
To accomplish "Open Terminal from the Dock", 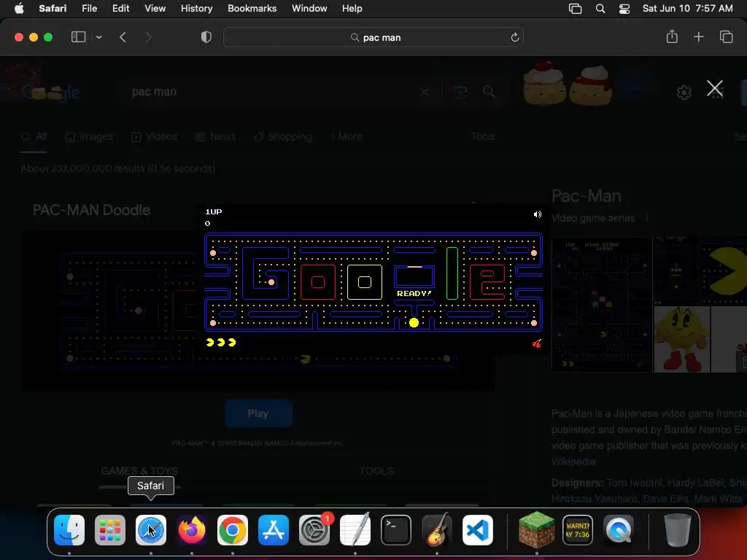I will click(396, 529).
